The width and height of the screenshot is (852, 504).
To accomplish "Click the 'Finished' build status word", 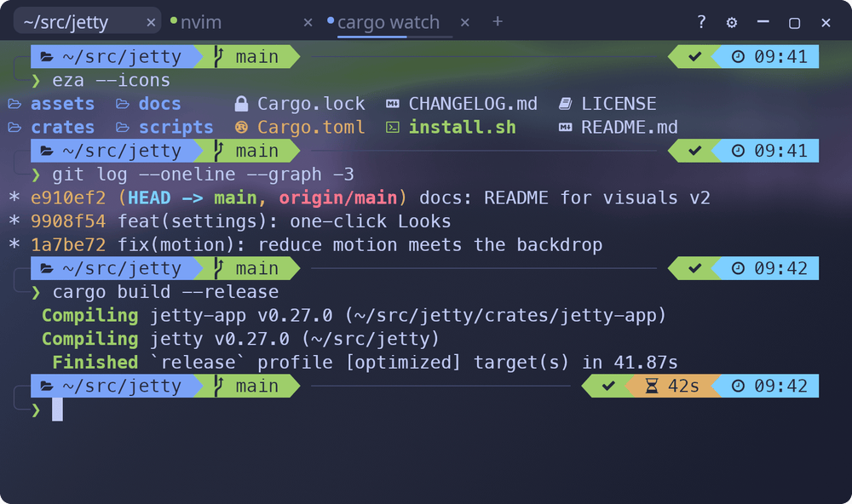I will 95,363.
